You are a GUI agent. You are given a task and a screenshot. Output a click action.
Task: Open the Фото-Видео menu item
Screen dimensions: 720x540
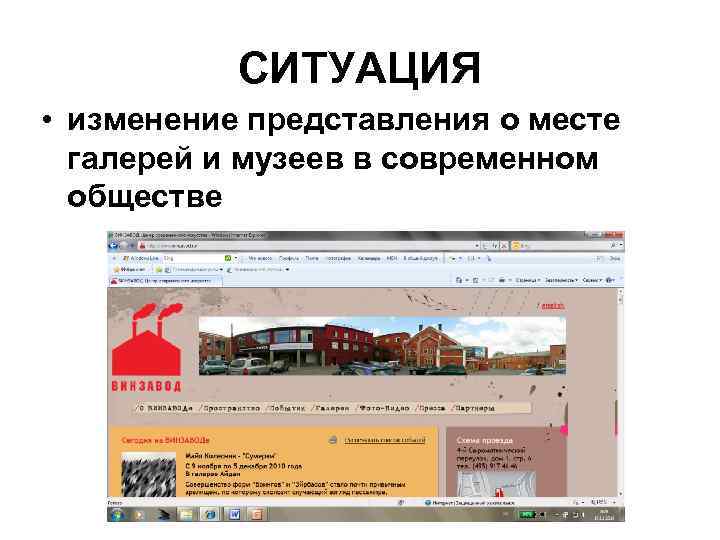click(383, 408)
